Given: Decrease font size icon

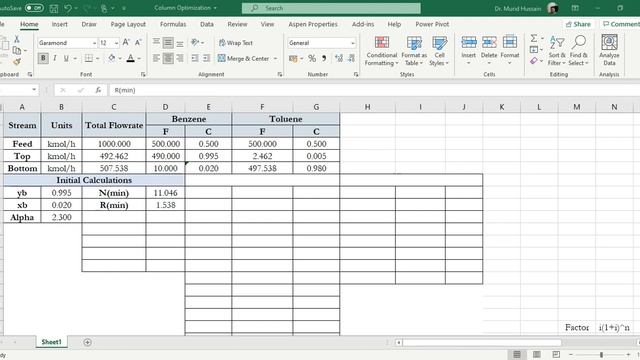Looking at the screenshot, I should point(138,42).
